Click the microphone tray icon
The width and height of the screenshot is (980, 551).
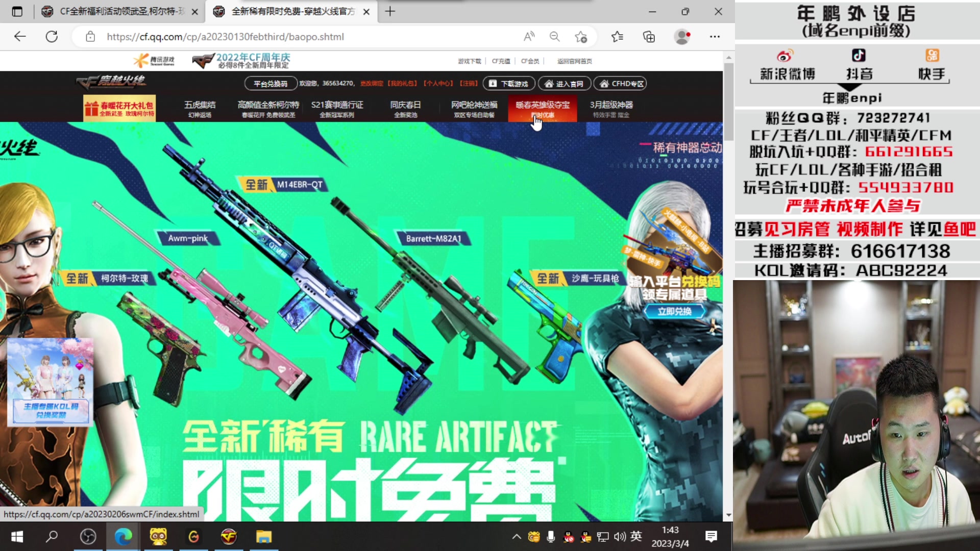click(551, 537)
